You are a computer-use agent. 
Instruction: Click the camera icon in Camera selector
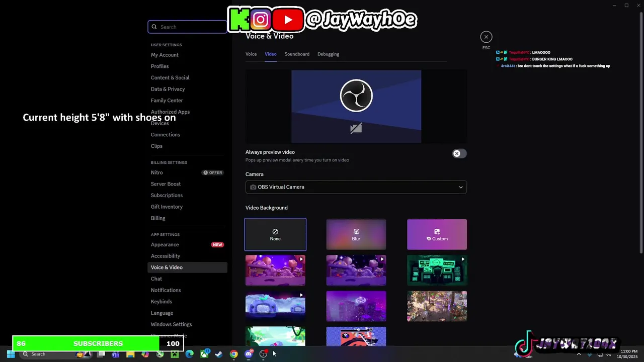pos(253,187)
